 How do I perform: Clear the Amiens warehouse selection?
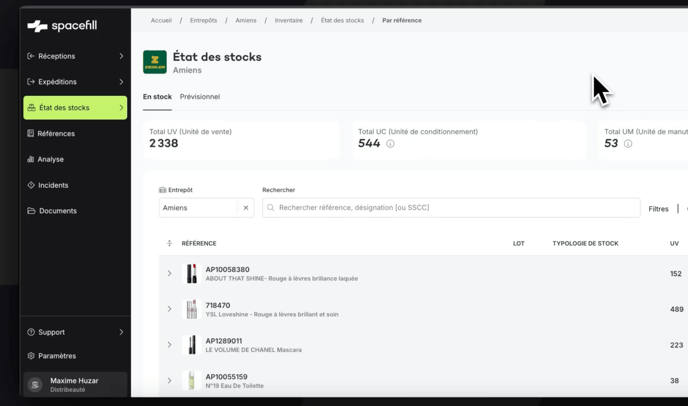[246, 208]
